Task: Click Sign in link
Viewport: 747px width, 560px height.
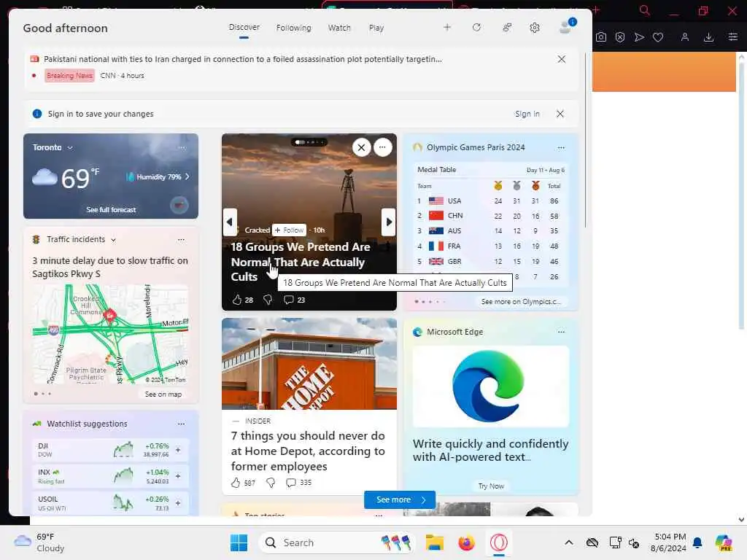Action: pyautogui.click(x=527, y=114)
